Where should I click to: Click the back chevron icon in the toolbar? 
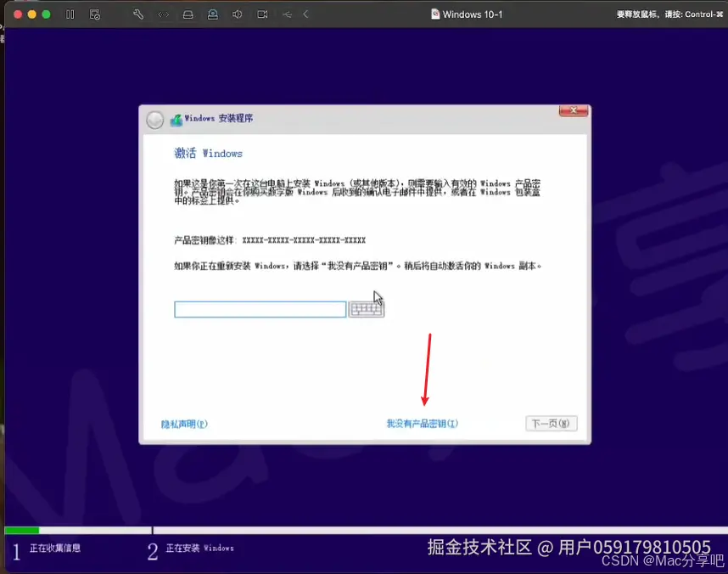click(306, 14)
